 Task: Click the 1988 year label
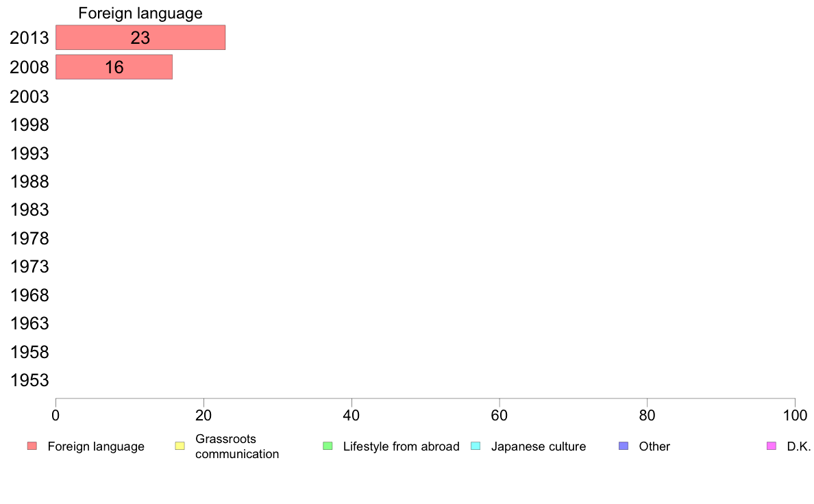tap(29, 182)
